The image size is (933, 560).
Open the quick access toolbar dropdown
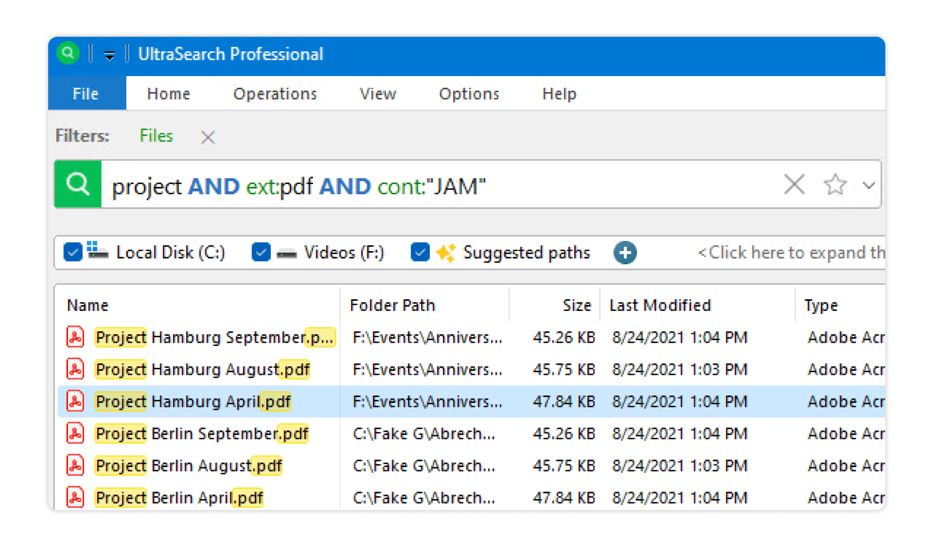[109, 55]
